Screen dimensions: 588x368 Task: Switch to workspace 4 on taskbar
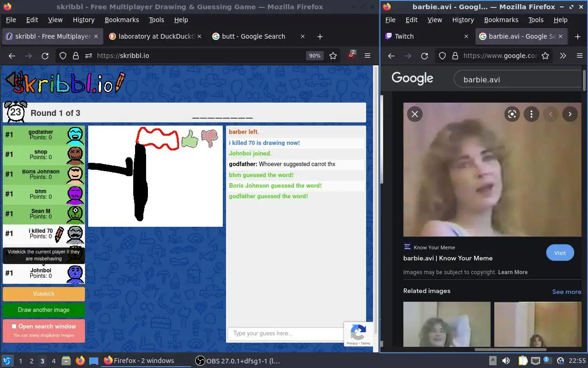[53, 361]
